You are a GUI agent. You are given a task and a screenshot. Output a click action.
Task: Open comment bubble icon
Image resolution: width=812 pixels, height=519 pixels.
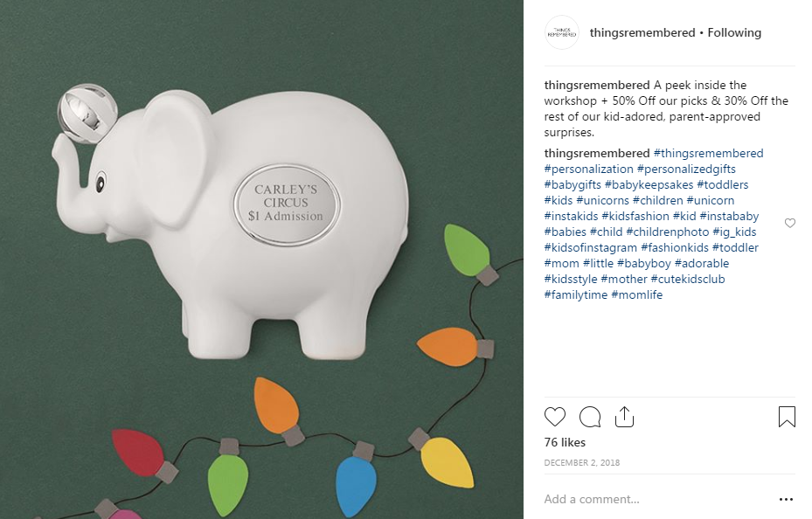(590, 417)
